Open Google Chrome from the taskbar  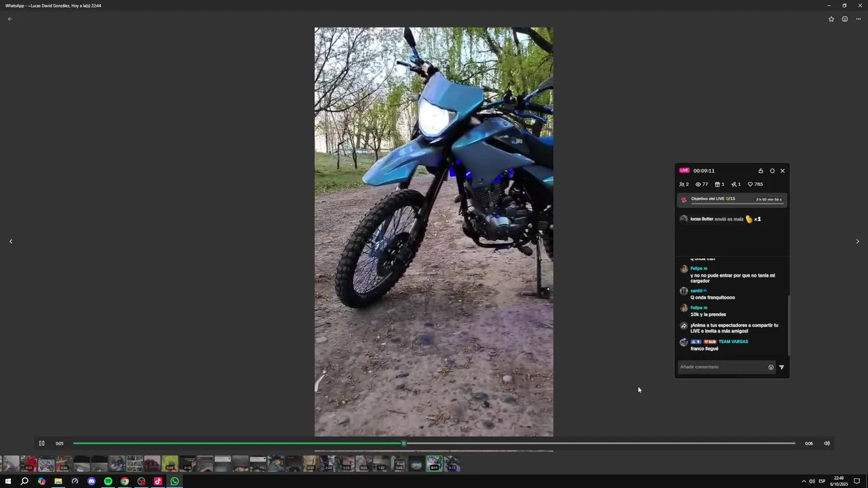click(x=125, y=481)
